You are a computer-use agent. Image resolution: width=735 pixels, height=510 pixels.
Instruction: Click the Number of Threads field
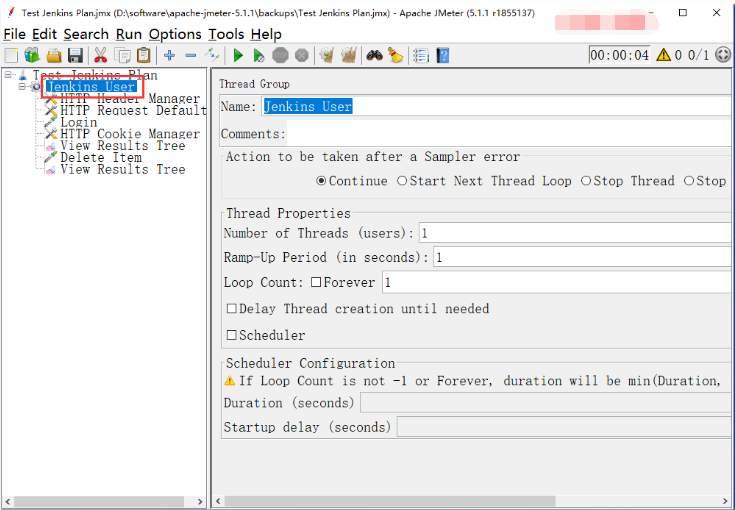tap(575, 233)
